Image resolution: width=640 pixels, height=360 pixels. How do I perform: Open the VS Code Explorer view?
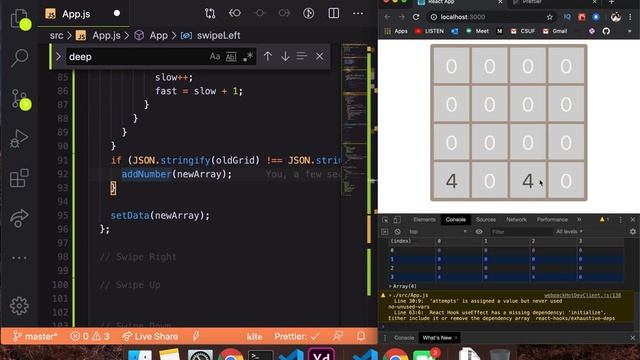pyautogui.click(x=19, y=19)
